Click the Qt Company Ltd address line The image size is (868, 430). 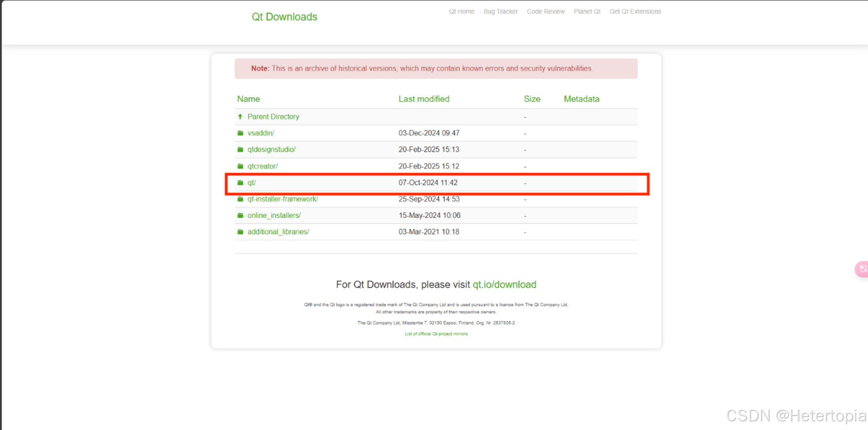pos(436,323)
